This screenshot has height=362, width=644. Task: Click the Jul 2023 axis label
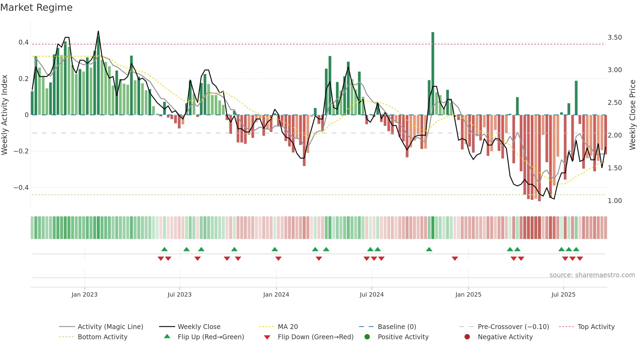(180, 294)
